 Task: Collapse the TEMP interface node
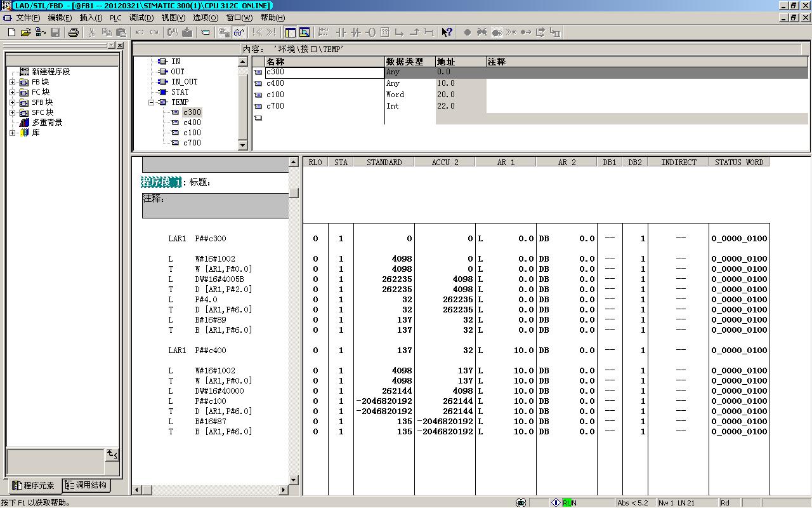click(152, 102)
